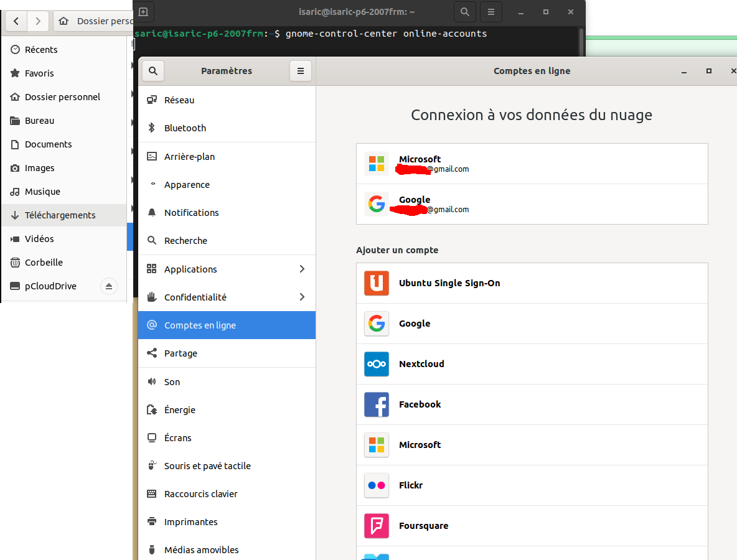The image size is (737, 560).
Task: Open Recherche settings panel
Action: 227,241
